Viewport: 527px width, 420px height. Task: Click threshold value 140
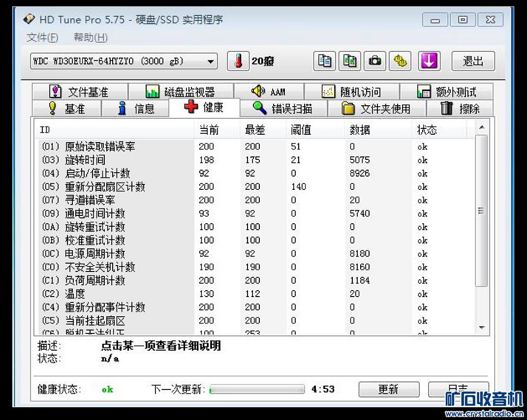coord(299,187)
